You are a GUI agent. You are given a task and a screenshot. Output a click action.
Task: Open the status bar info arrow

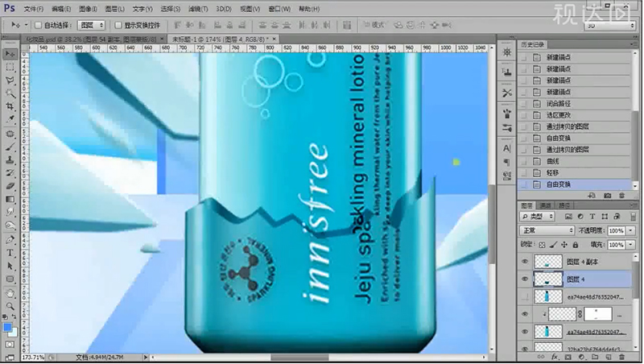tap(146, 358)
